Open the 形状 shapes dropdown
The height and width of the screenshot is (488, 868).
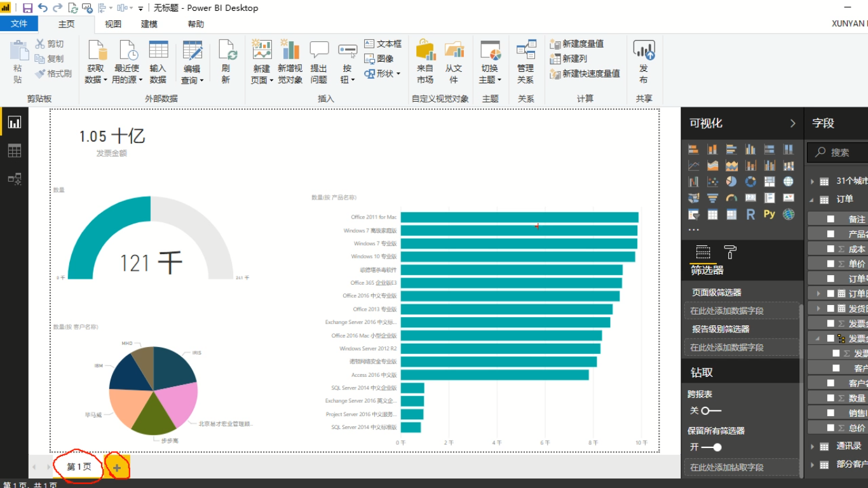click(x=383, y=74)
